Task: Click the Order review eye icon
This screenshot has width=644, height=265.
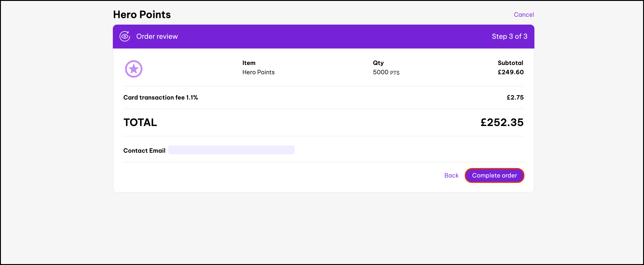Action: tap(124, 36)
